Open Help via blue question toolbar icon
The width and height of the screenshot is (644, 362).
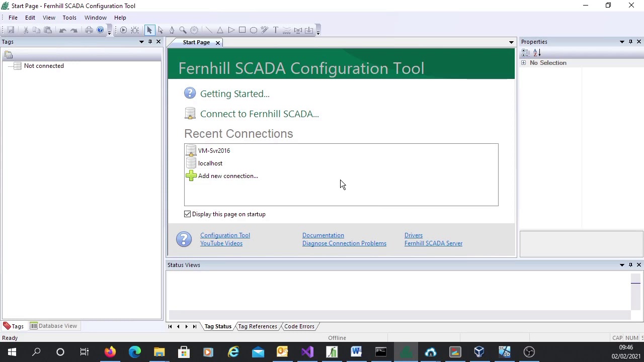[100, 30]
